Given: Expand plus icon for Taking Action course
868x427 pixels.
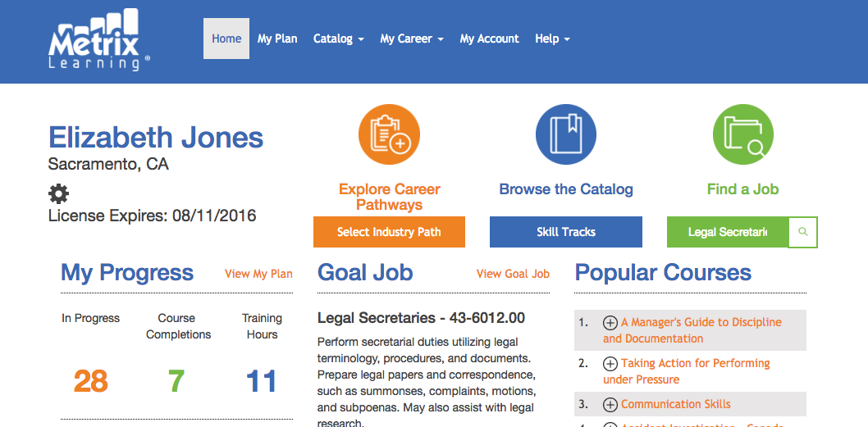Looking at the screenshot, I should point(610,364).
